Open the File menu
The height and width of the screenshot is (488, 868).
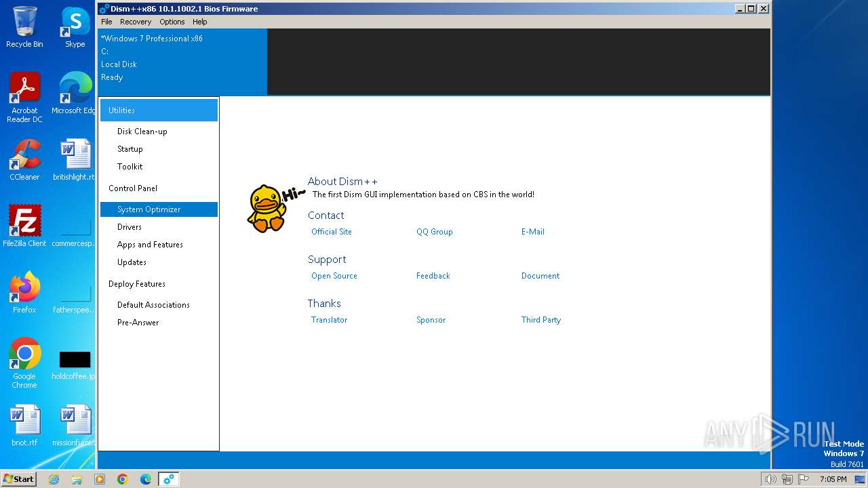[x=106, y=22]
